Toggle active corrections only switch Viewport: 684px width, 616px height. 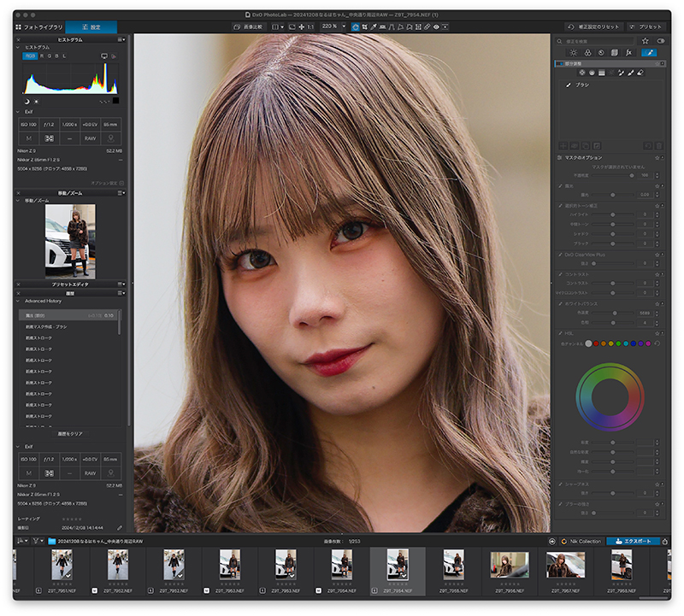point(661,41)
